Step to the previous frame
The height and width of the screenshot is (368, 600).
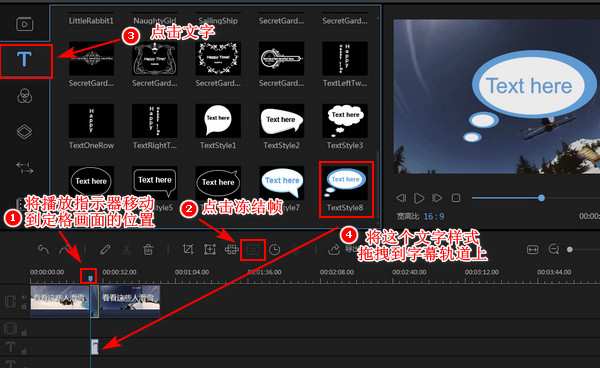(401, 198)
